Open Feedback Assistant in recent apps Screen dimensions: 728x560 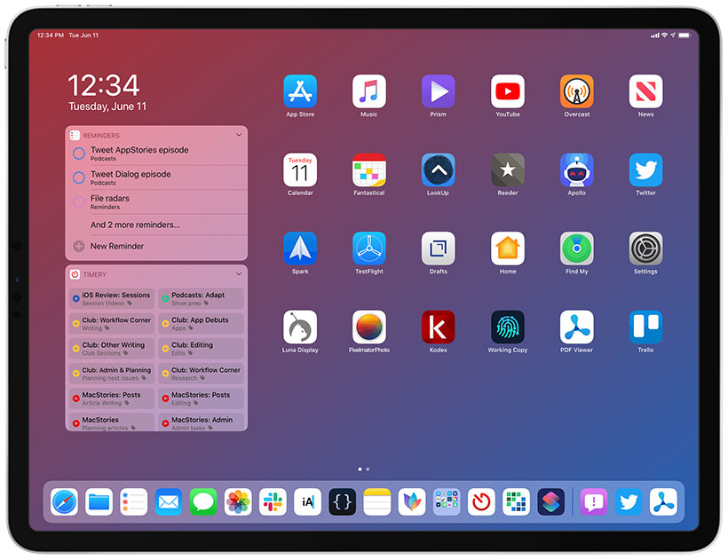pos(594,502)
